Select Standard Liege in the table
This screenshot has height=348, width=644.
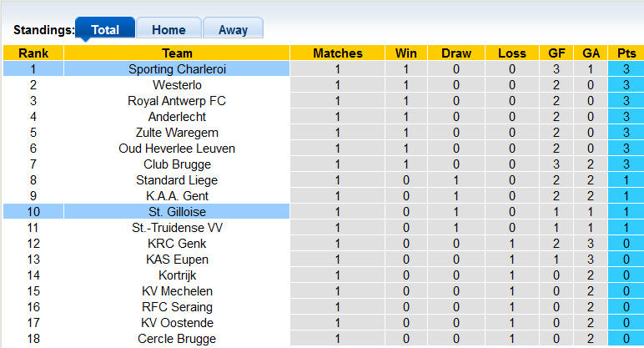177,180
